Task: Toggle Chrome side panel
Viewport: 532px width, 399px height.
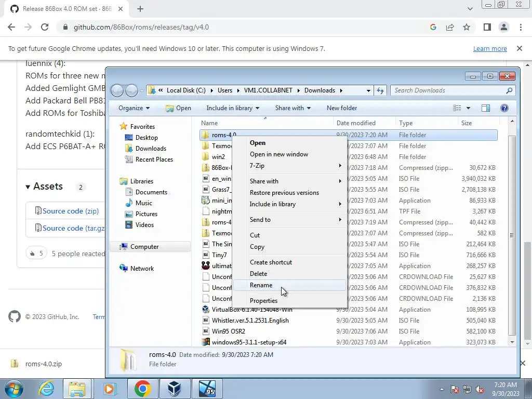Action: click(487, 27)
